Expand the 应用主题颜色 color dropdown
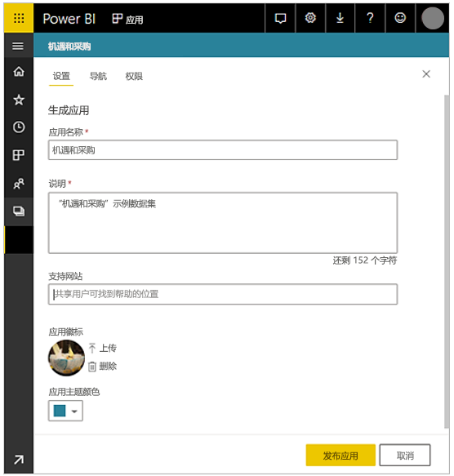 click(65, 411)
